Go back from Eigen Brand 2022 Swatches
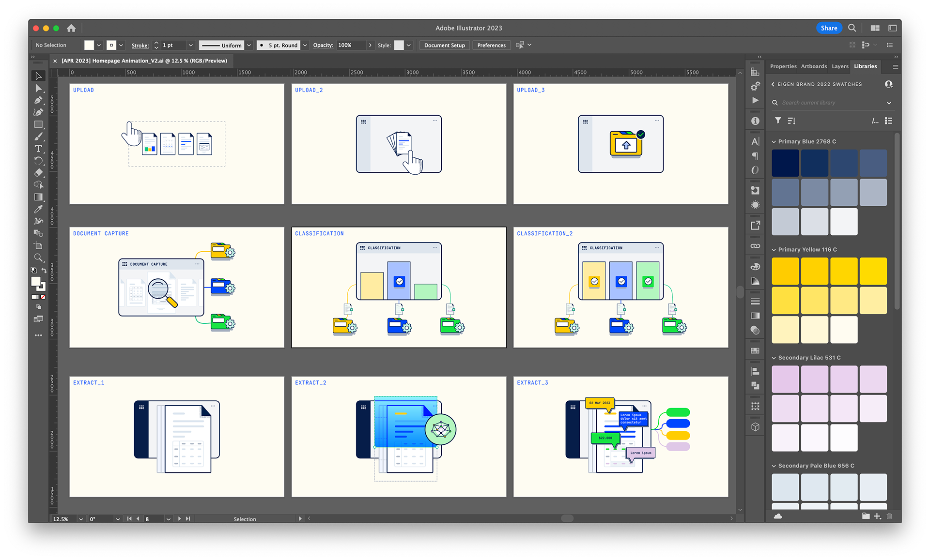The width and height of the screenshot is (930, 560). (x=773, y=84)
